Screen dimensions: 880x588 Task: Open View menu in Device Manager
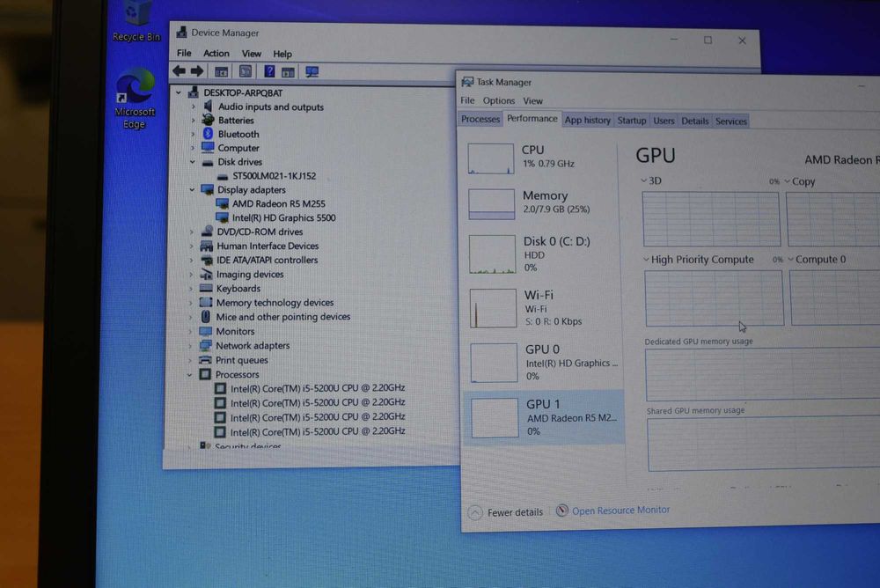click(x=252, y=54)
